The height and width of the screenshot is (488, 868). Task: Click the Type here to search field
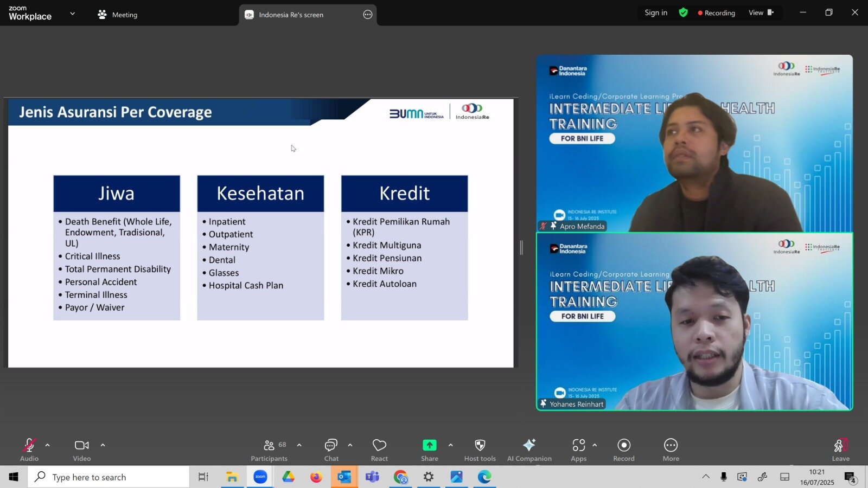tap(108, 477)
